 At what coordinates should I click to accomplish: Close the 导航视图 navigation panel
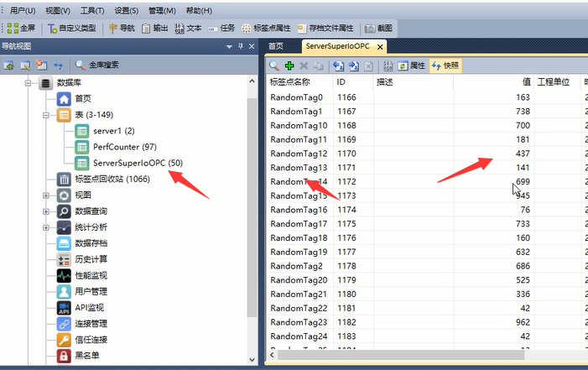[x=252, y=46]
